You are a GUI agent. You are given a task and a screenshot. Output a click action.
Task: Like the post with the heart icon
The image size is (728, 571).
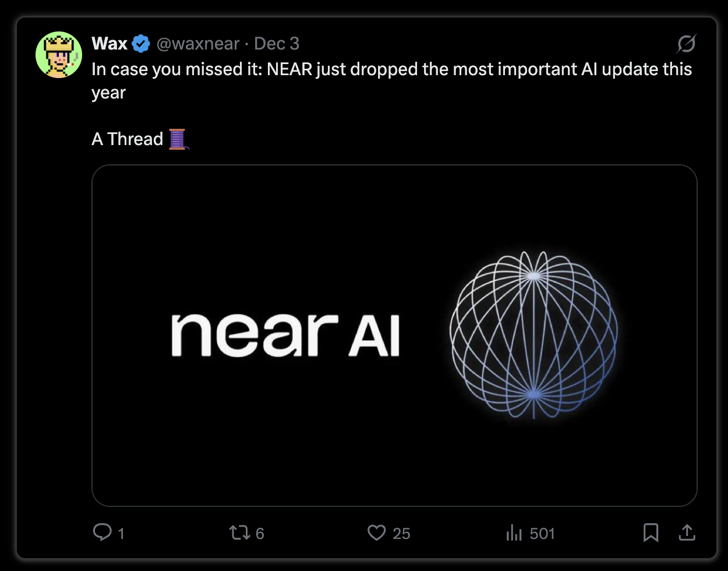pos(377,533)
